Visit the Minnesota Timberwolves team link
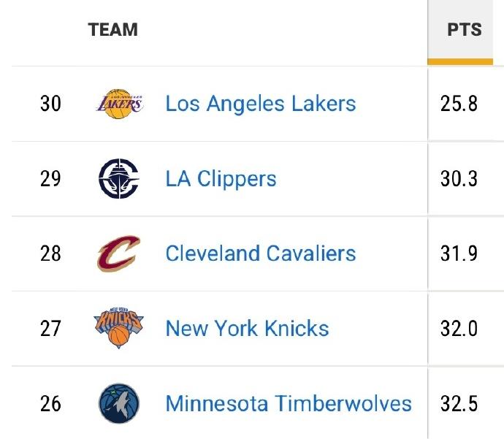The image size is (504, 439). pos(289,403)
